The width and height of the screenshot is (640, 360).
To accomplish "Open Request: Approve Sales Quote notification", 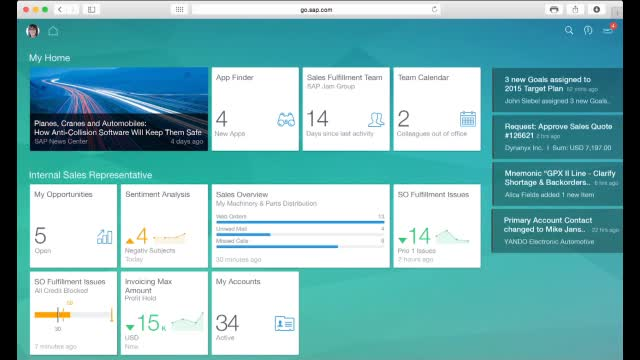I will [x=558, y=137].
